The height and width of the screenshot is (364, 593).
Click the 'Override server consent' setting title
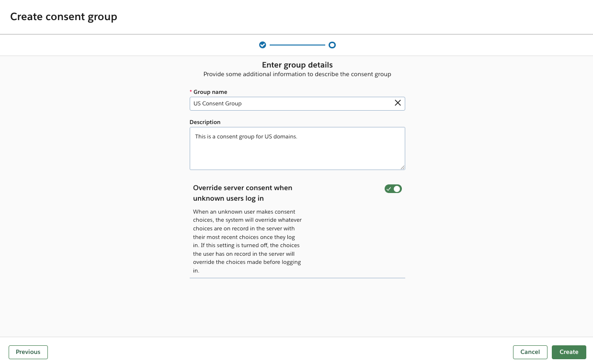(242, 193)
